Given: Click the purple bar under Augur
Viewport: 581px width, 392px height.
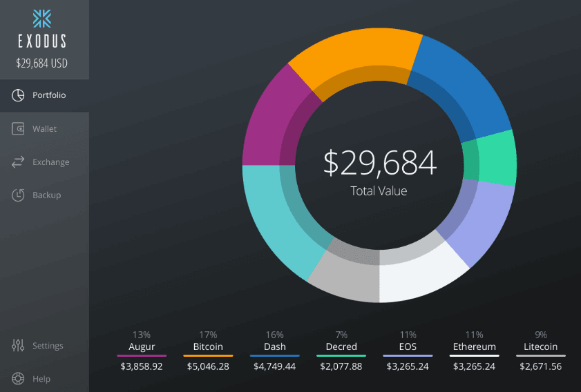Looking at the screenshot, I should pos(142,355).
